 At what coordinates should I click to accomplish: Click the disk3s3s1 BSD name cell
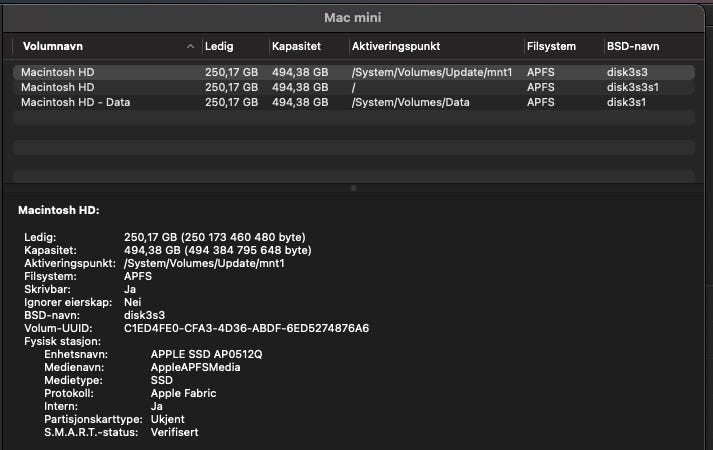[x=635, y=87]
